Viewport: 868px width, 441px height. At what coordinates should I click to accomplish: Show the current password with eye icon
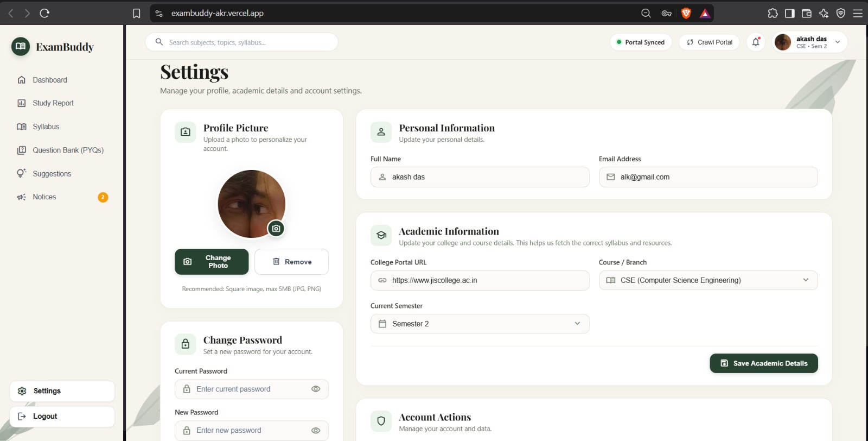pyautogui.click(x=316, y=389)
